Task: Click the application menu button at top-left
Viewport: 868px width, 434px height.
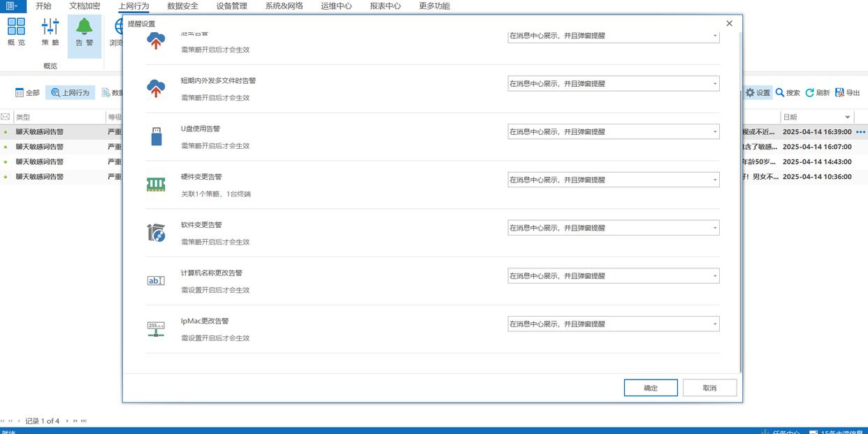Action: point(13,6)
